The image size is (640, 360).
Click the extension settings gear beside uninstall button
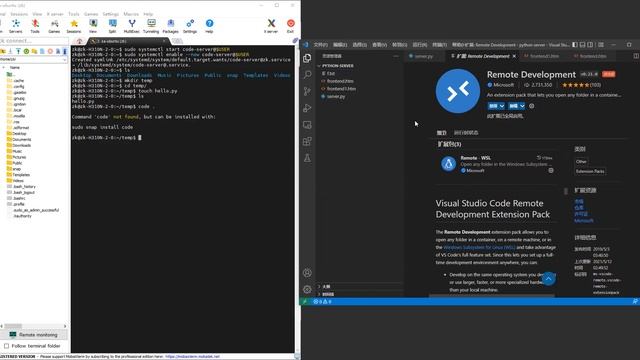531,106
